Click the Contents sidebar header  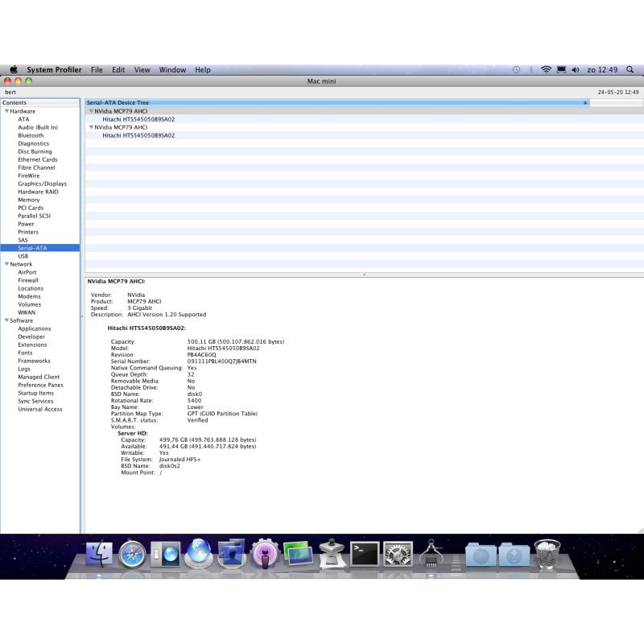40,103
